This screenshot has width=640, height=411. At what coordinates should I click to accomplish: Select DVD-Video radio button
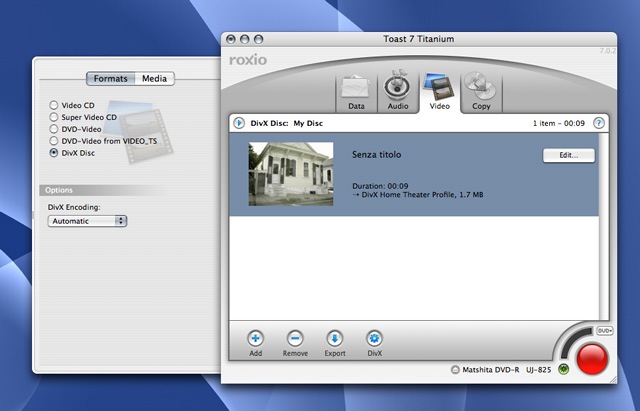click(x=53, y=129)
